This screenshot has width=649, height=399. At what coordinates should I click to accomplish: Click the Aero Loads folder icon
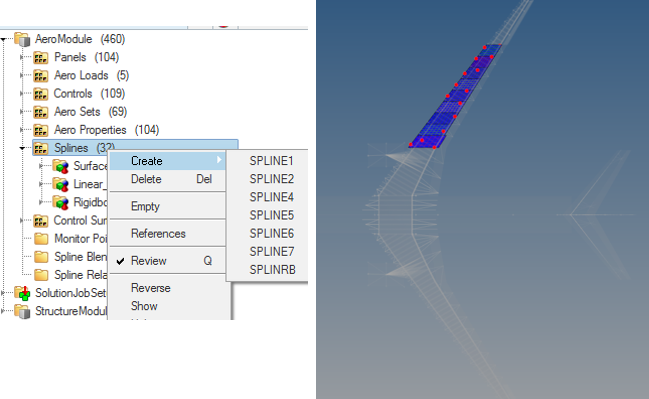tap(41, 75)
